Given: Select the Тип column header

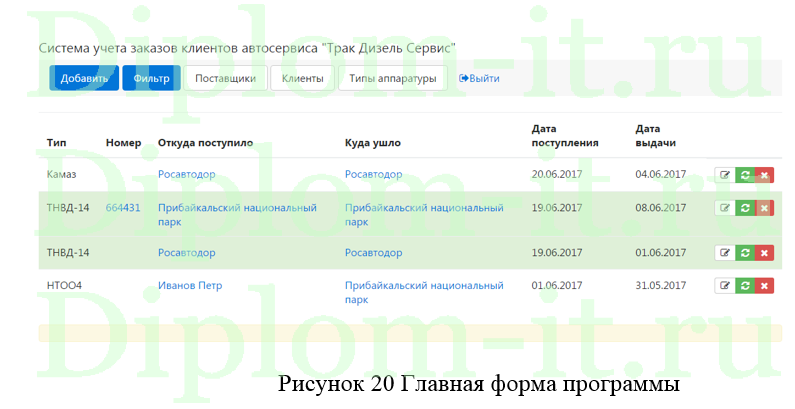Looking at the screenshot, I should [56, 142].
